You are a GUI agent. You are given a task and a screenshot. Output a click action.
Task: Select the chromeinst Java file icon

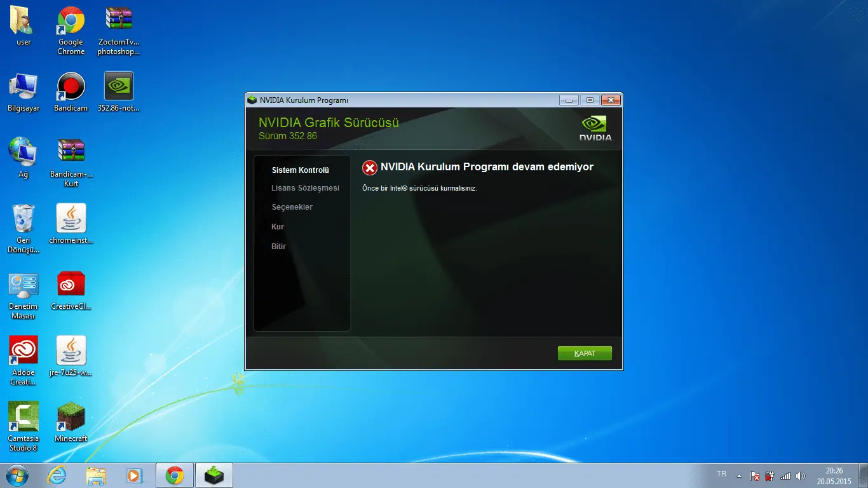pos(71,224)
